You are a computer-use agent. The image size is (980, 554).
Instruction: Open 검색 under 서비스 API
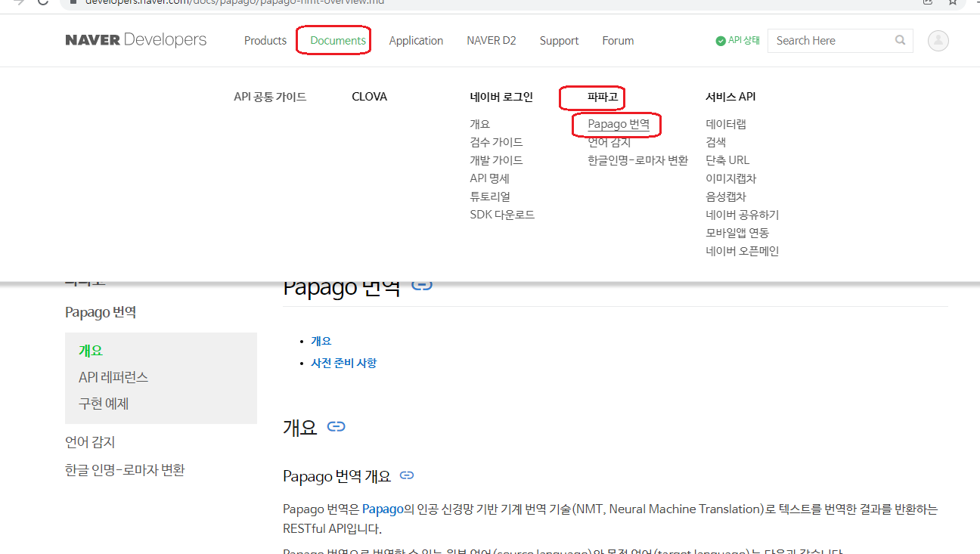[x=715, y=142]
